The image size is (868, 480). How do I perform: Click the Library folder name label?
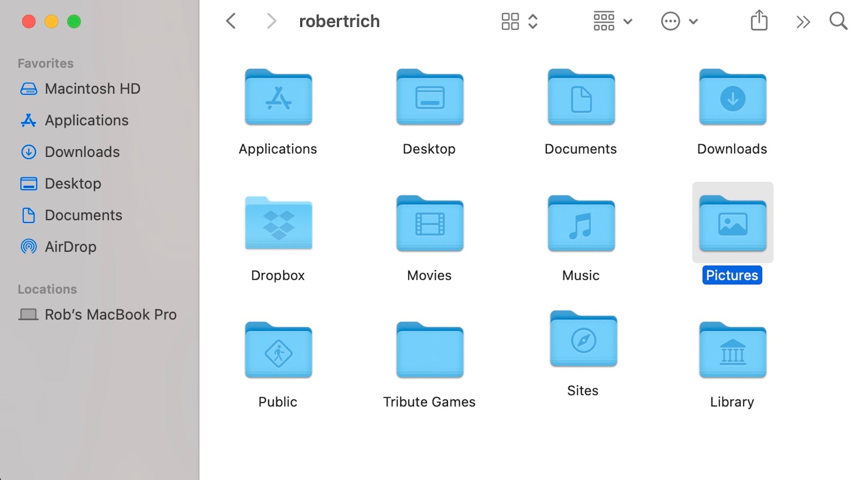732,402
